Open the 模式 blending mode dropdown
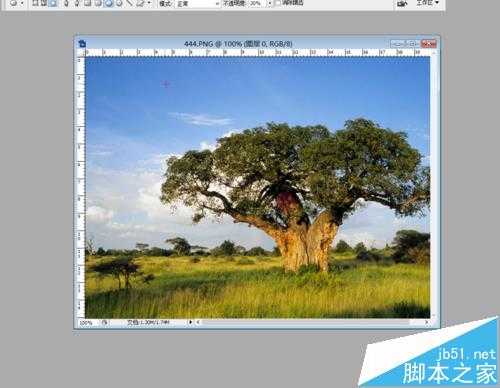 (197, 3)
